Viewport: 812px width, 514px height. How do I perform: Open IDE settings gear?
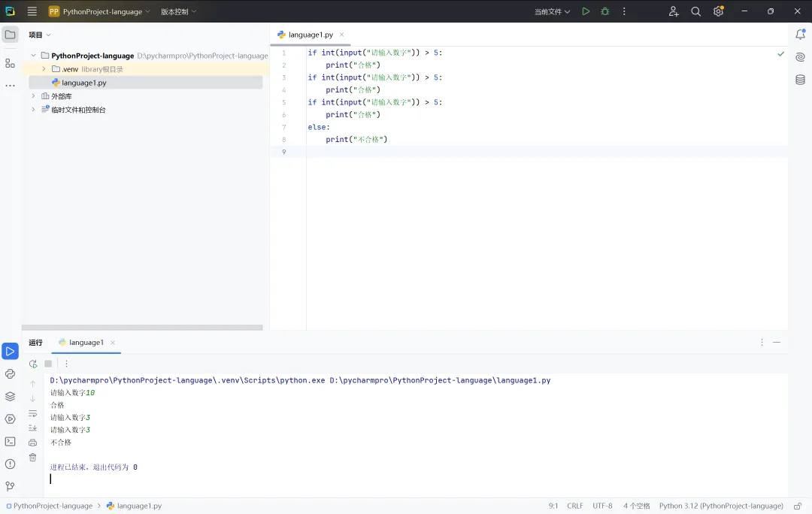718,11
